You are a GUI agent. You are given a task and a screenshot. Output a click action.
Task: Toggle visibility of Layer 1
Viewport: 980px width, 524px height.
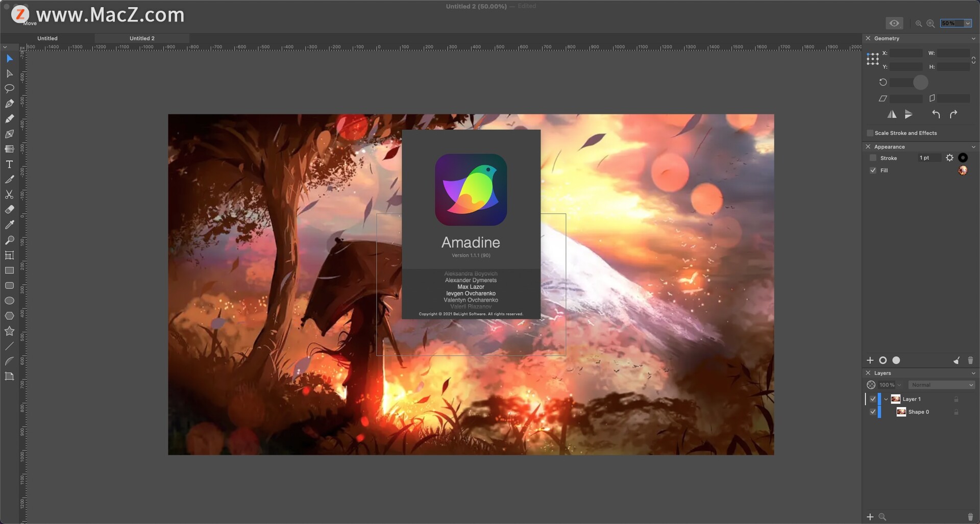tap(873, 399)
